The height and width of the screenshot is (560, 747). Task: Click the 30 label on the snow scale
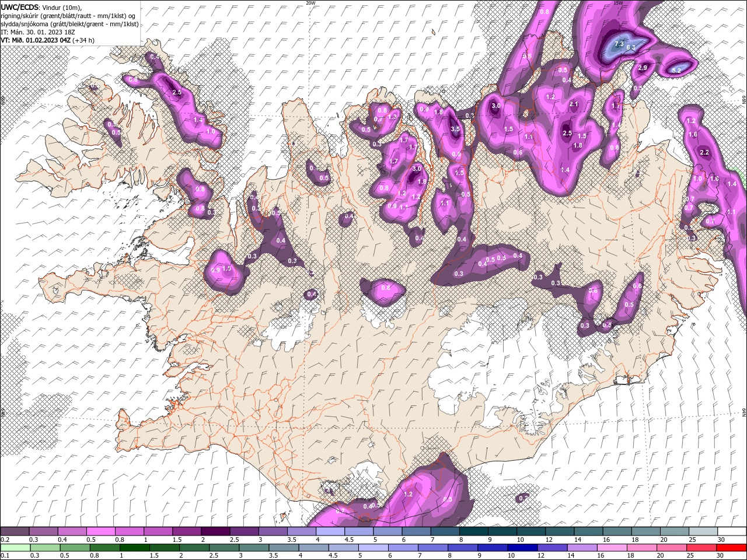click(x=721, y=540)
